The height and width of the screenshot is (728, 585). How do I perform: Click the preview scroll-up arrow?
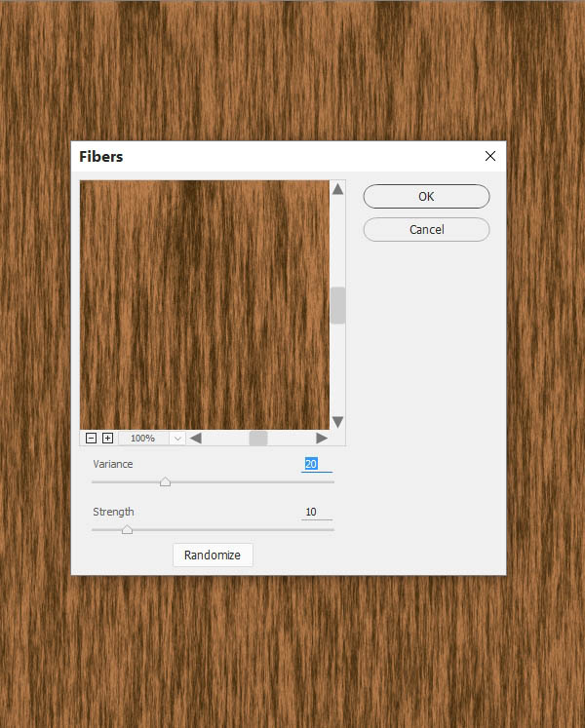(337, 188)
